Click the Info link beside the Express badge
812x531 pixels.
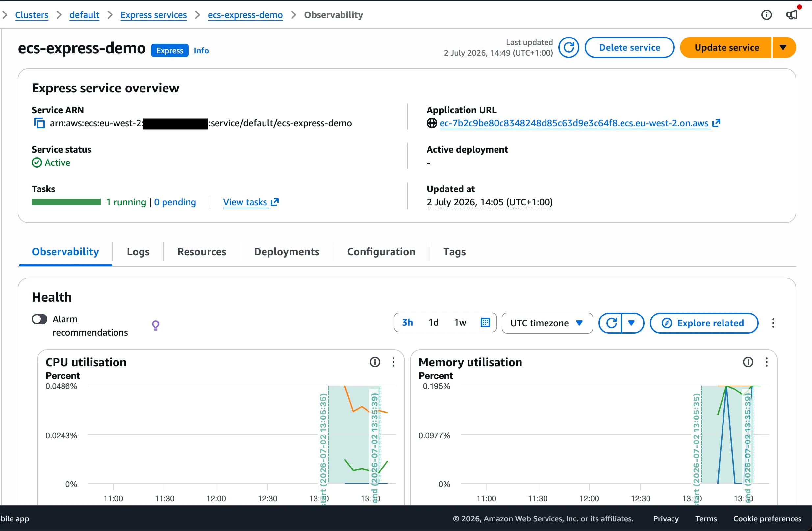(x=201, y=51)
